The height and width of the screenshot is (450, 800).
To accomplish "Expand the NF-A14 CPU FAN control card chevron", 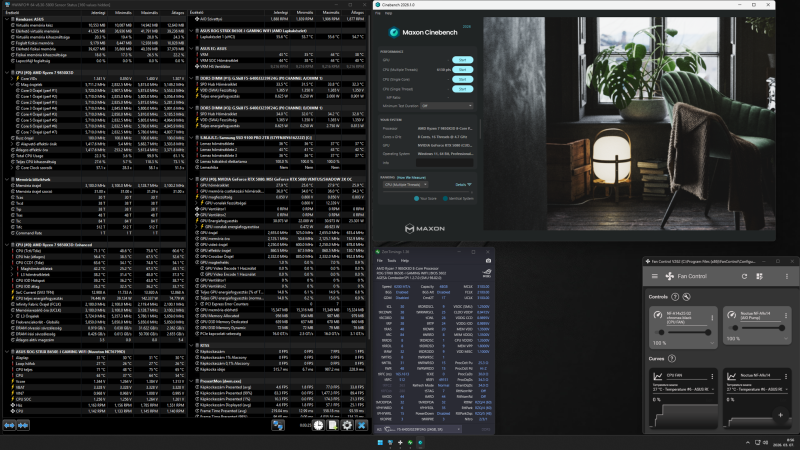I will click(x=712, y=343).
